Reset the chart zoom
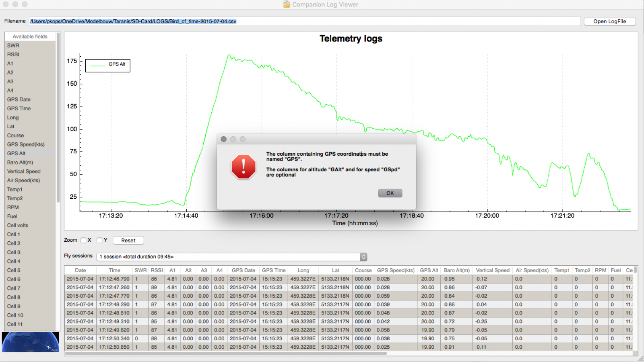The height and width of the screenshot is (362, 644). point(128,241)
